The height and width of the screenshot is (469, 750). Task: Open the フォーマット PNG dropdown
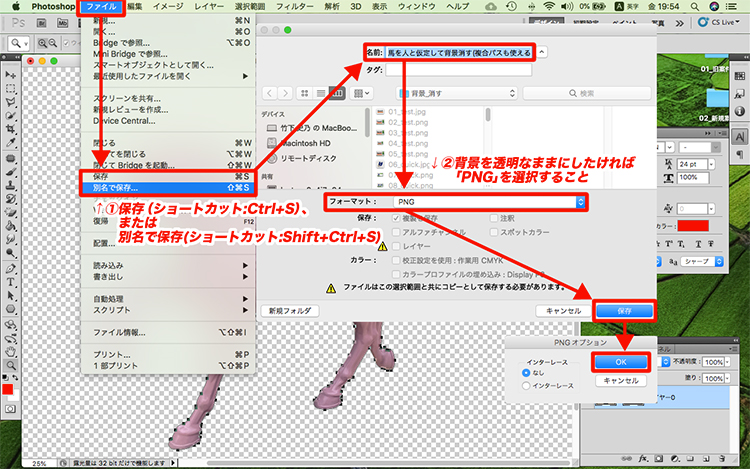(x=489, y=202)
